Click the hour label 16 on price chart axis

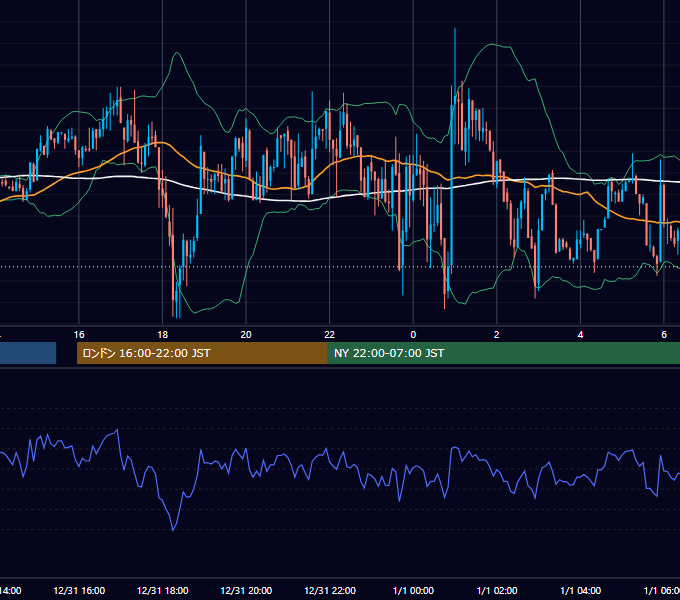point(79,335)
